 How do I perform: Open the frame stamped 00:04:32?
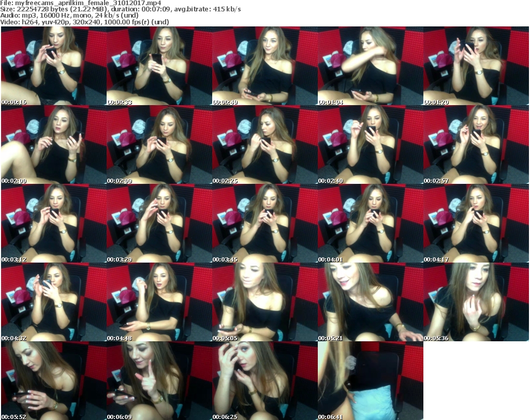[54, 302]
